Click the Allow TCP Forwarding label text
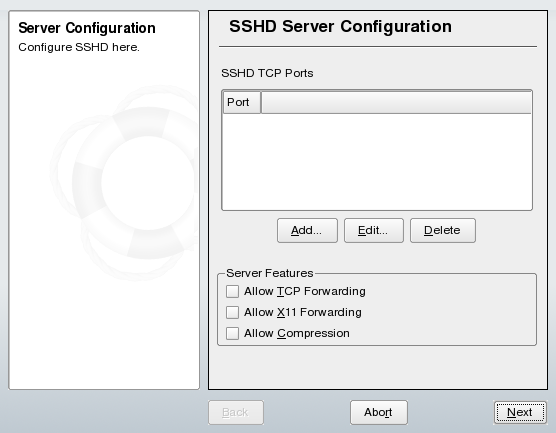The image size is (556, 433). (305, 292)
